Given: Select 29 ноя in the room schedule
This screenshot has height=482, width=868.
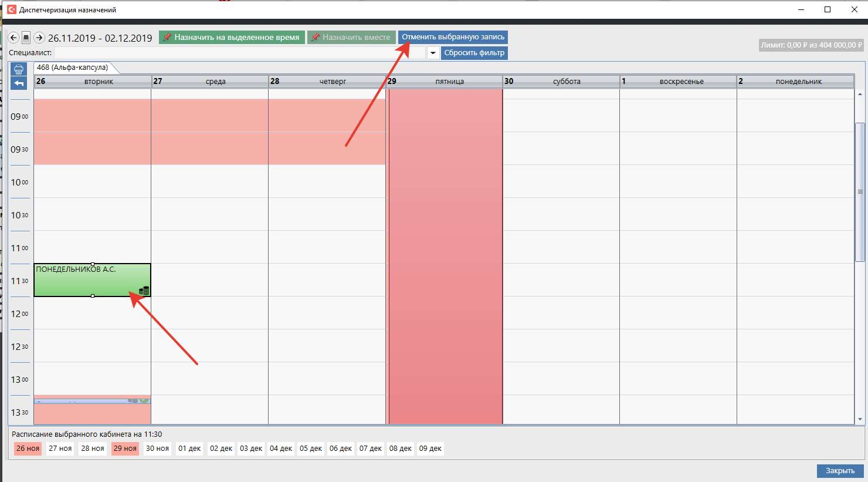Looking at the screenshot, I should coord(125,449).
